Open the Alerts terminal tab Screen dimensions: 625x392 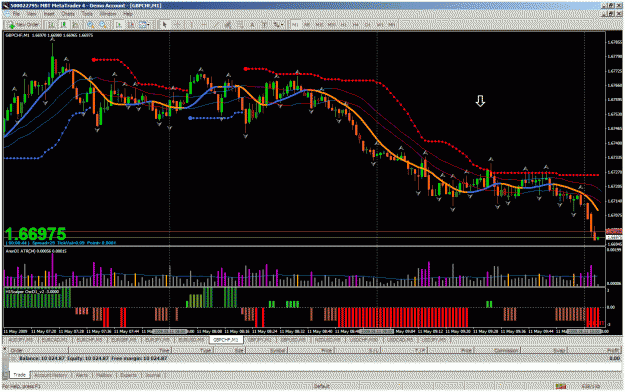[82, 375]
